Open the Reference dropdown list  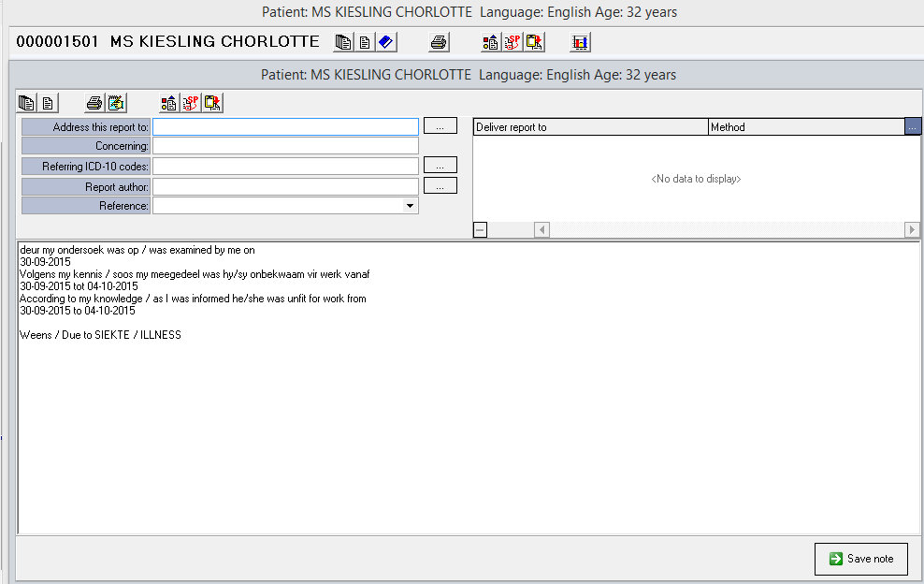click(410, 206)
